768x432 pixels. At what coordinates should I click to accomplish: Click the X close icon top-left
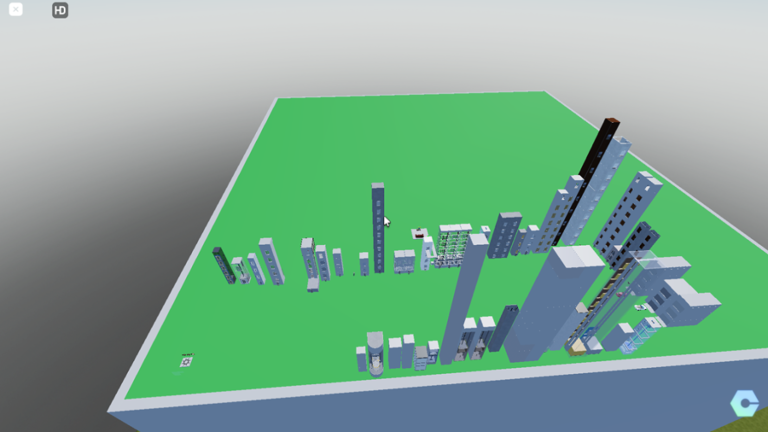(x=16, y=10)
